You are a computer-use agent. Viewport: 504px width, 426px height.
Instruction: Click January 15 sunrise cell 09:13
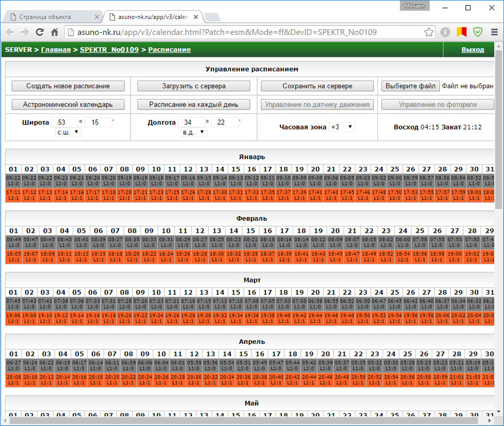(235, 181)
